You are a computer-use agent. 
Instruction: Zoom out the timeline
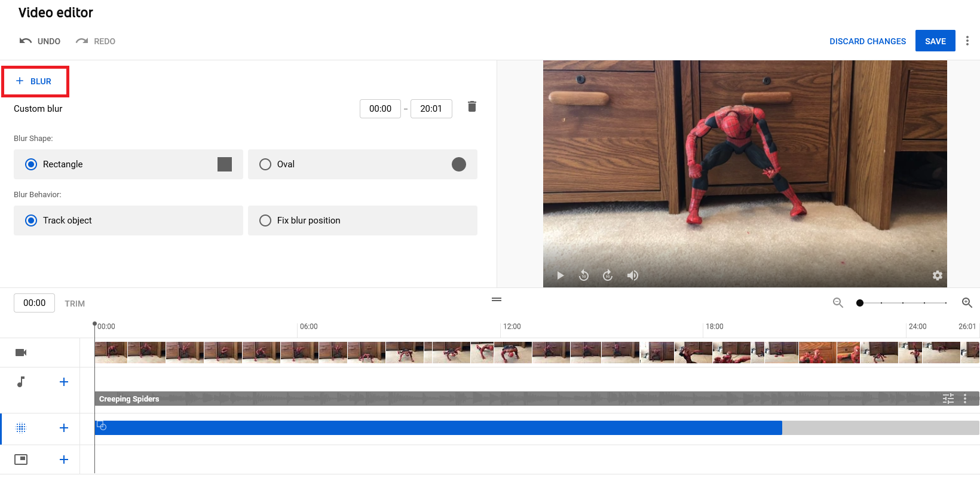tap(838, 303)
